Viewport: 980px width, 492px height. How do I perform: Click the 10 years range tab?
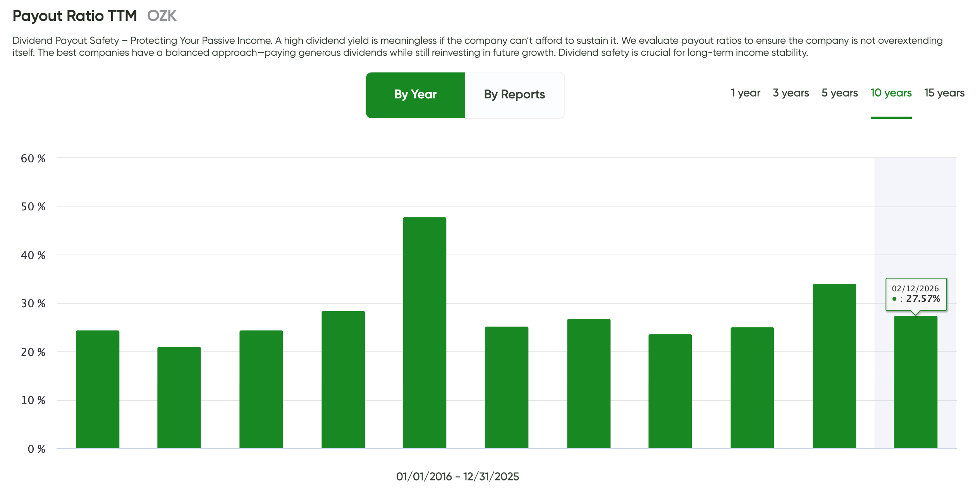pos(891,93)
